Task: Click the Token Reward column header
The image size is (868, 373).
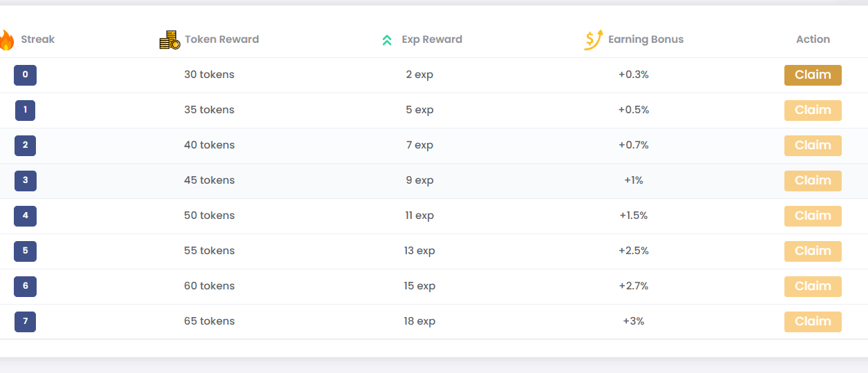Action: (222, 39)
